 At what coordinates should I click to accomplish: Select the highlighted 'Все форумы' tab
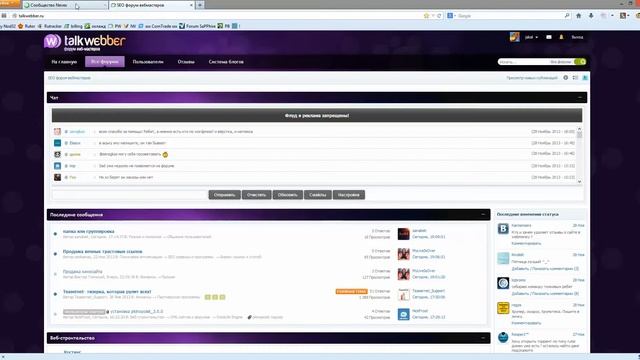coord(105,62)
